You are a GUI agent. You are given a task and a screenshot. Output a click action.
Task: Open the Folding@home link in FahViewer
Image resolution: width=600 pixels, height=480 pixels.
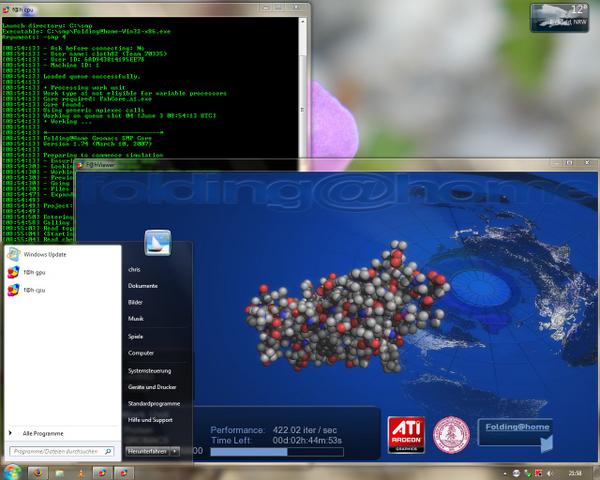click(x=517, y=427)
